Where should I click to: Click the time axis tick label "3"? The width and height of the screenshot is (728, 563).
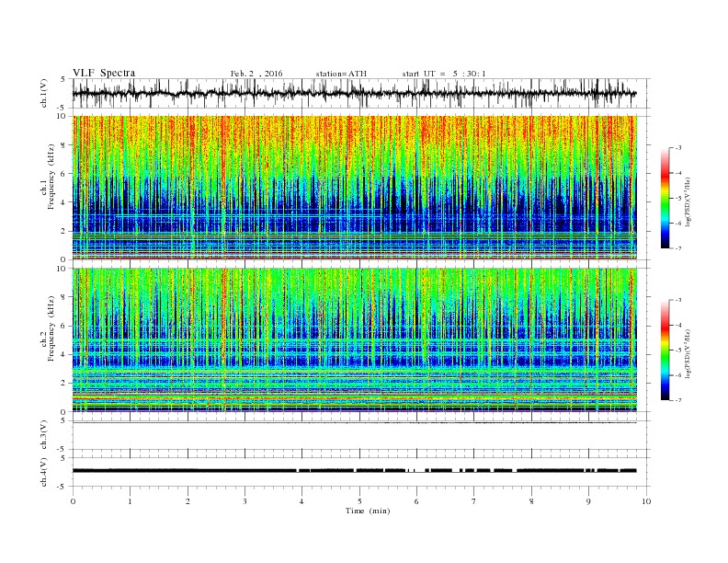coord(245,501)
